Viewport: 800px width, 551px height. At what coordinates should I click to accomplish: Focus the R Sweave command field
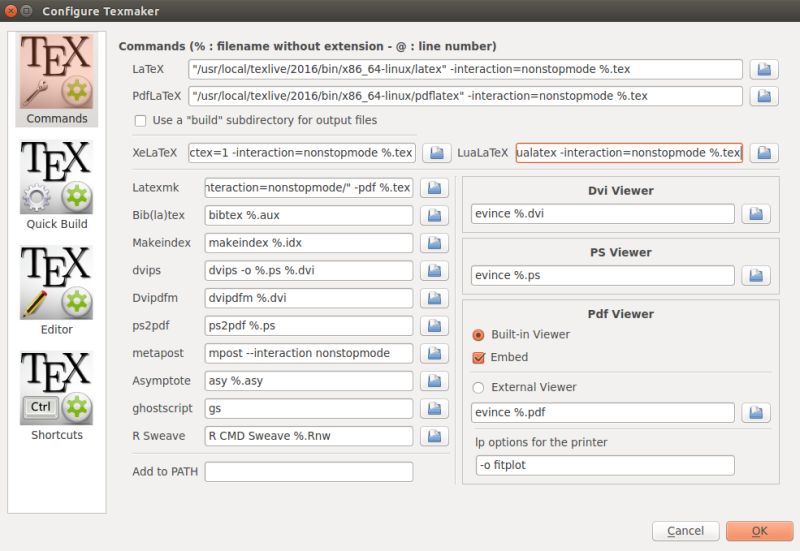pos(309,436)
